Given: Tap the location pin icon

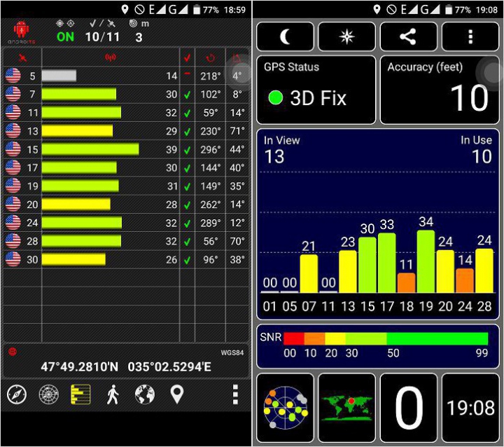Looking at the screenshot, I should (177, 394).
